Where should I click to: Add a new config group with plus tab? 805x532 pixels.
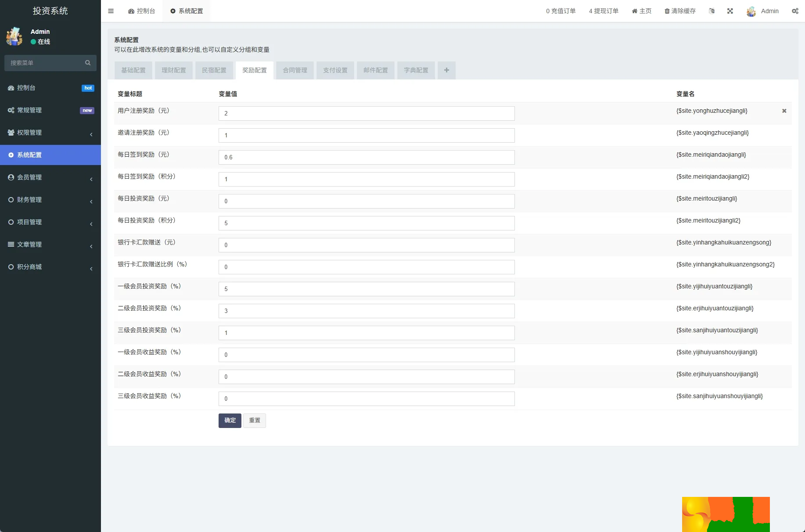[446, 70]
